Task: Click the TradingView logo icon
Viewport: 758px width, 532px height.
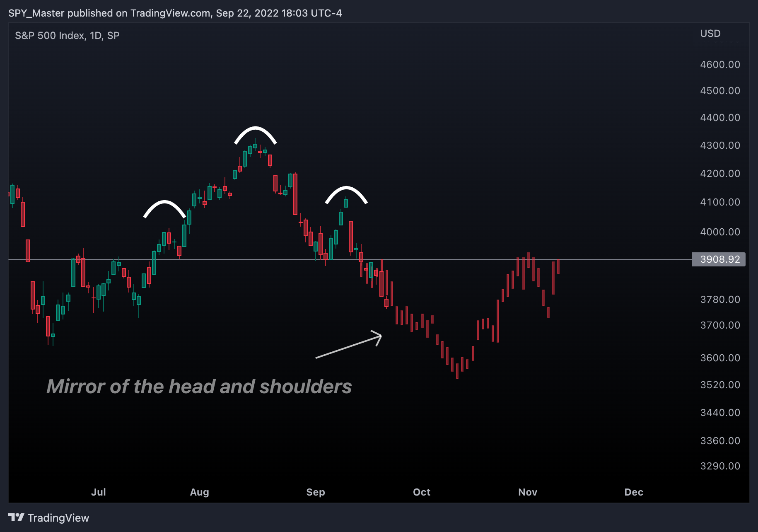Action: [16, 517]
